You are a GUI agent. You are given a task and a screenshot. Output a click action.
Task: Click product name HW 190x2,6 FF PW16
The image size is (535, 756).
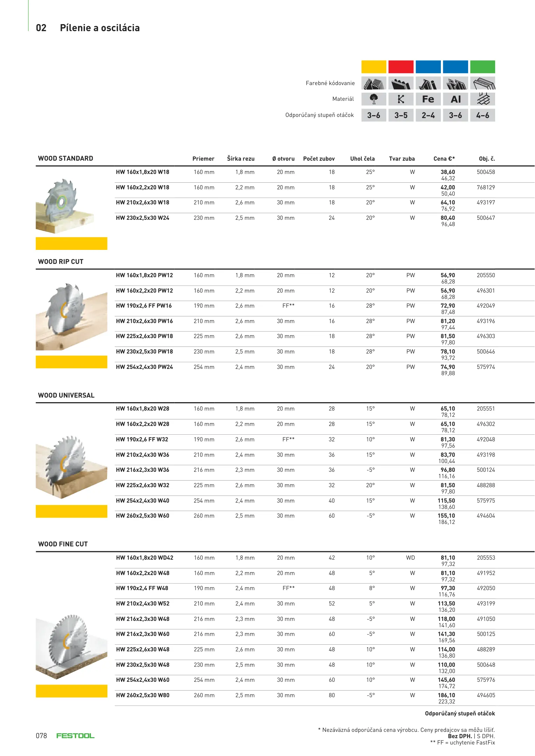point(144,306)
